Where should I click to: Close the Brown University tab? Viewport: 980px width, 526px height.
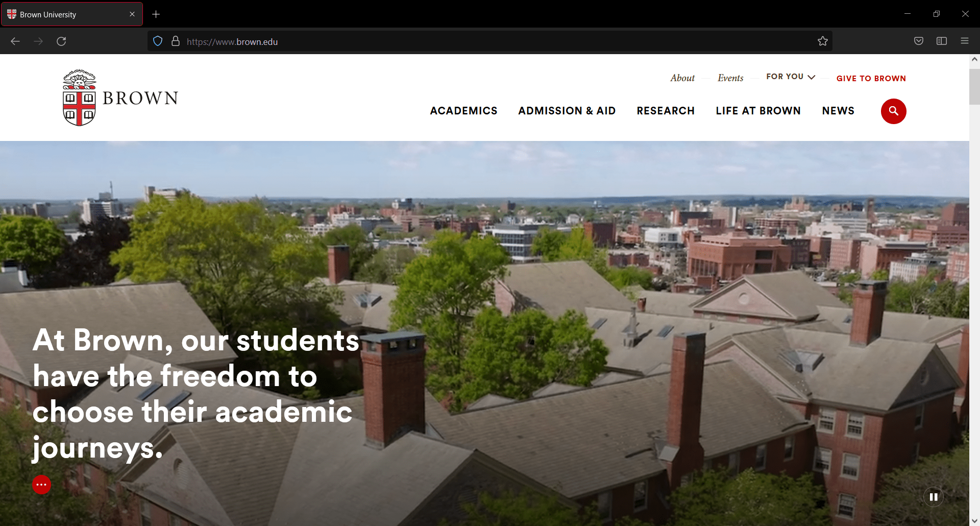[132, 14]
